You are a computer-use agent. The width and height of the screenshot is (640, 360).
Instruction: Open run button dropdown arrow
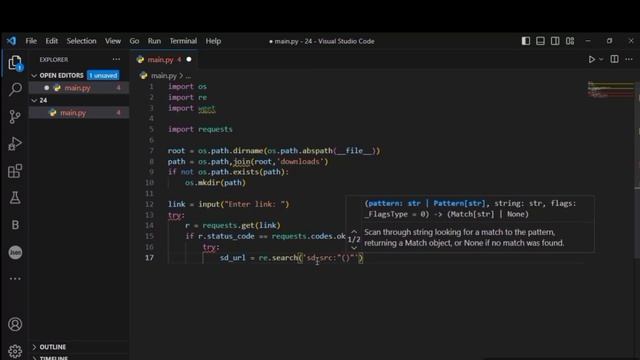[601, 60]
